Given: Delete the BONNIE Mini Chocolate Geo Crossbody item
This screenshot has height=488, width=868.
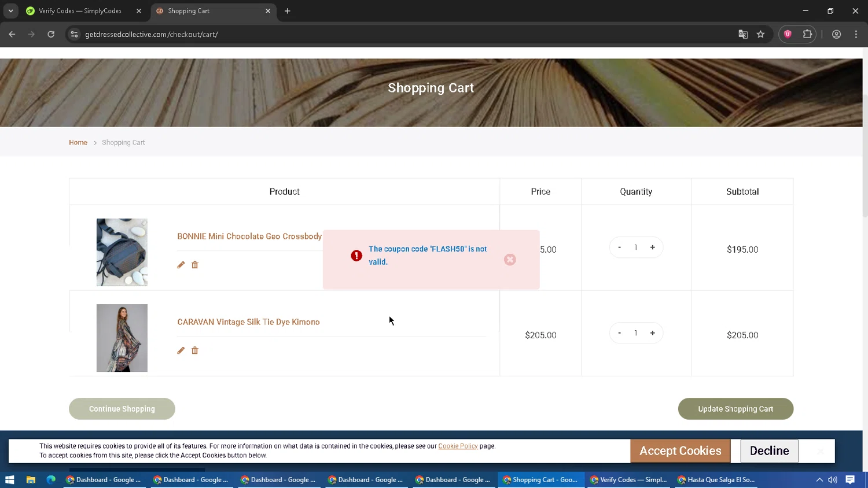Looking at the screenshot, I should tap(195, 265).
